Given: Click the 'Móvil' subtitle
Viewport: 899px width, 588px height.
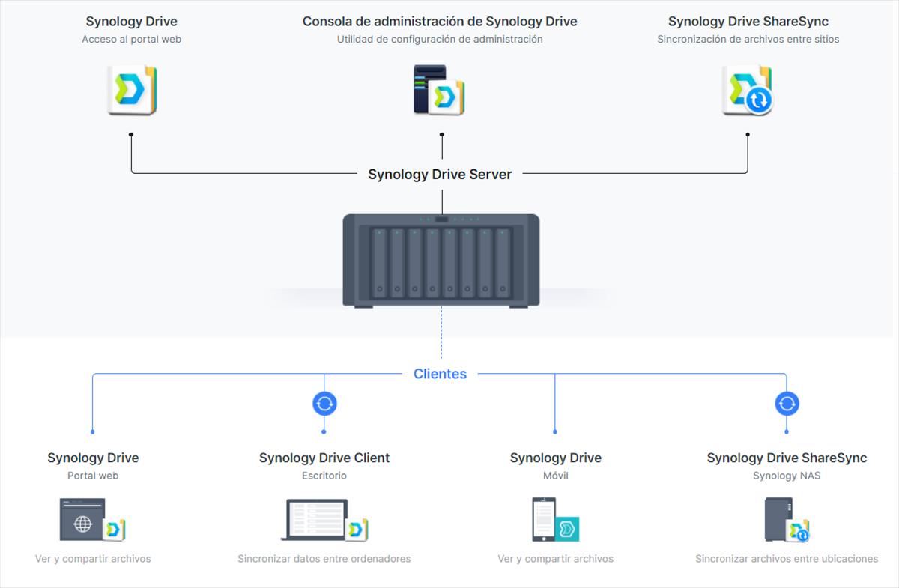Looking at the screenshot, I should 555,476.
